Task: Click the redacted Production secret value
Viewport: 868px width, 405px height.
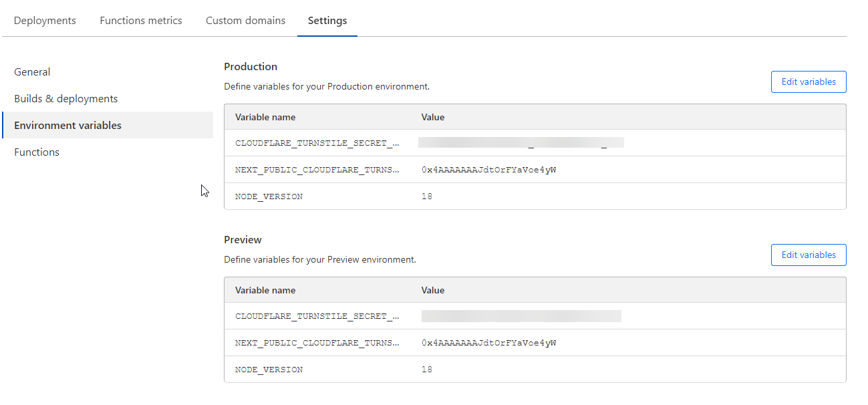Action: pos(521,142)
